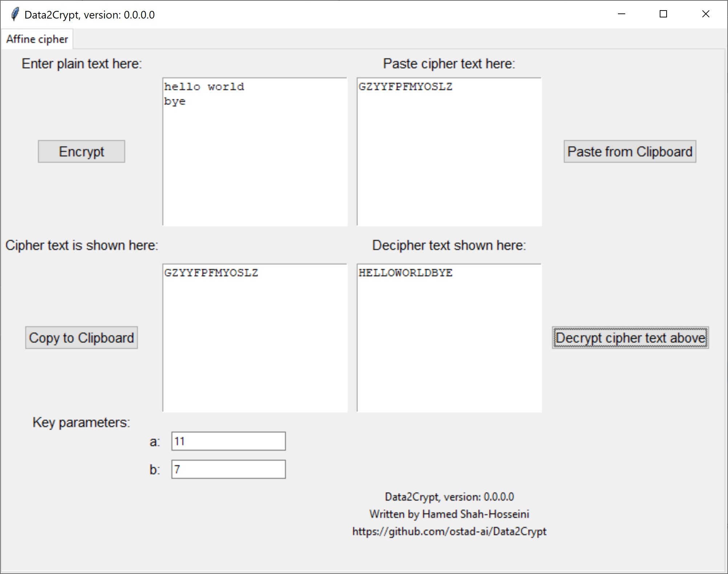
Task: Maximize the Data2Crypt window
Action: [x=663, y=14]
